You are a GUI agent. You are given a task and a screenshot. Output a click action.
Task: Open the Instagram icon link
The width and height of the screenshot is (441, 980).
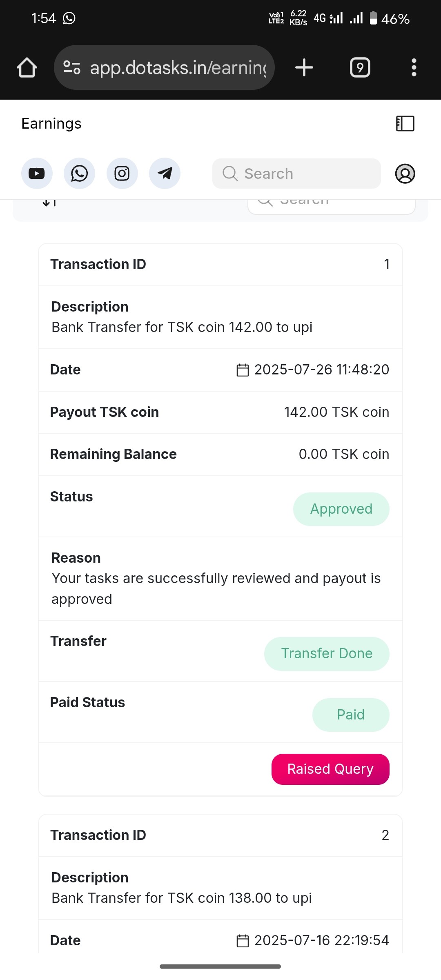click(122, 174)
